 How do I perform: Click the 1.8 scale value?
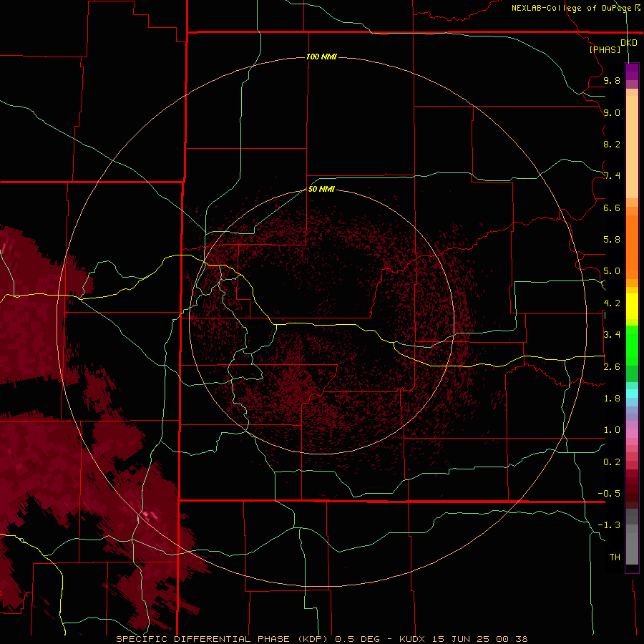pyautogui.click(x=612, y=399)
